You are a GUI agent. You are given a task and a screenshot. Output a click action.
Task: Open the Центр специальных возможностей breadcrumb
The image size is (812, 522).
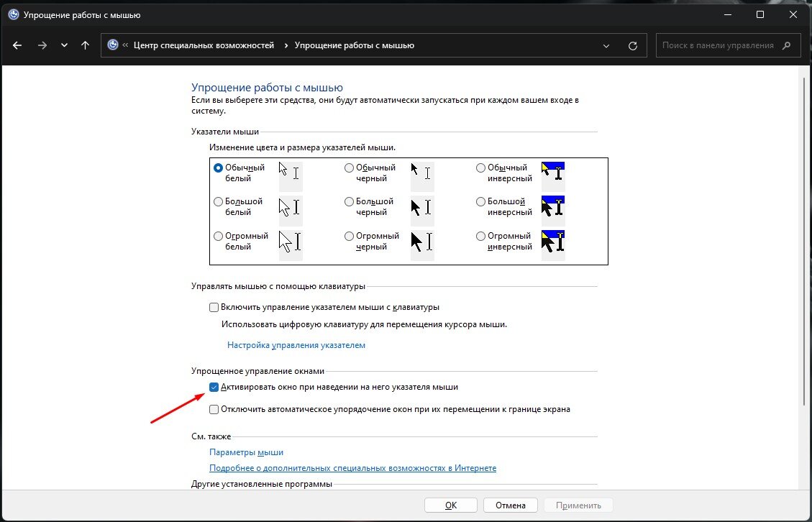click(x=204, y=45)
